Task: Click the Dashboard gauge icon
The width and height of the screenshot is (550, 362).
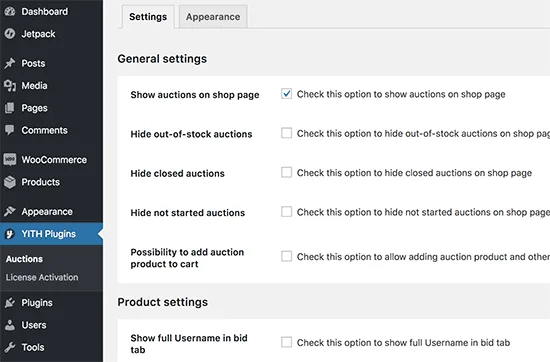Action: click(10, 12)
